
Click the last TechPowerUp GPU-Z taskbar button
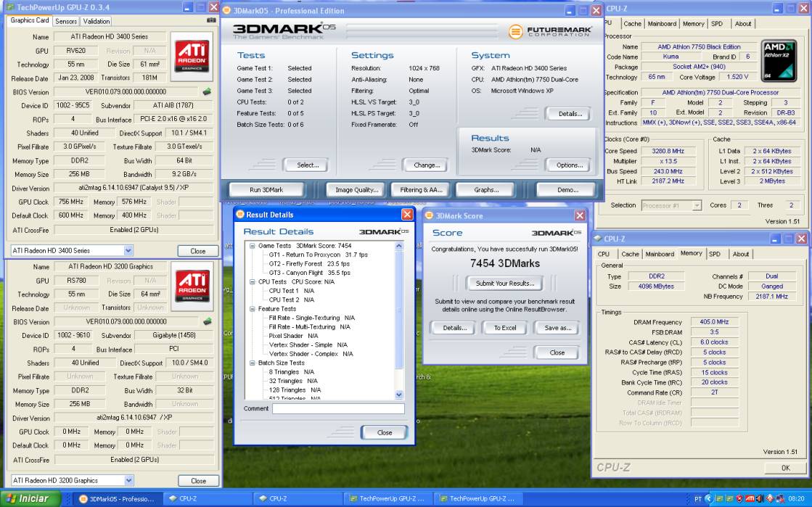[477, 499]
